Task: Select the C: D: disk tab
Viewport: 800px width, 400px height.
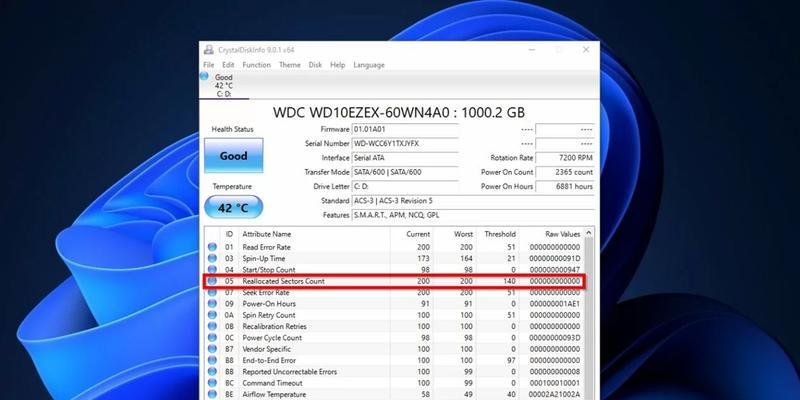Action: coord(224,85)
